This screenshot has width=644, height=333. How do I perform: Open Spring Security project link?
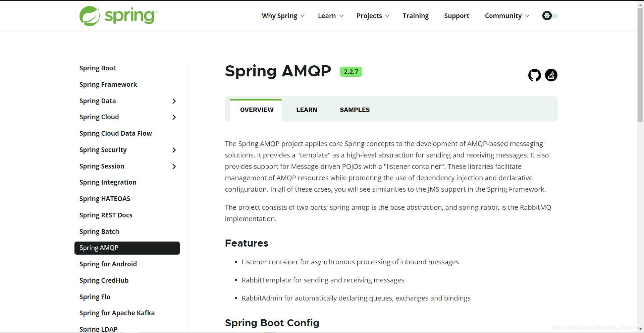(x=103, y=150)
